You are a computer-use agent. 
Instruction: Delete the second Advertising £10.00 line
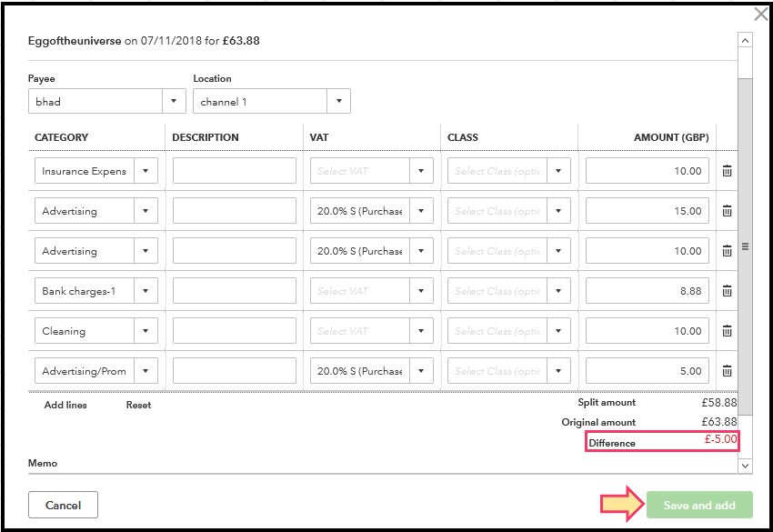tap(727, 251)
